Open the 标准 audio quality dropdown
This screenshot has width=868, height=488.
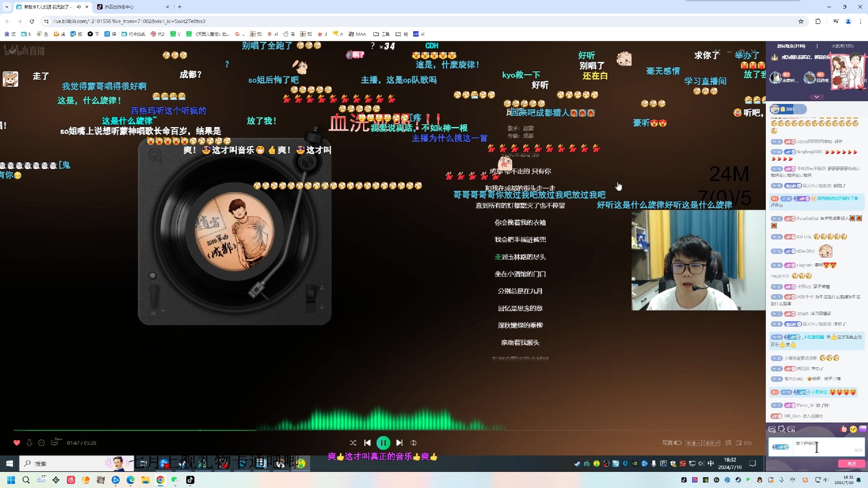point(693,443)
